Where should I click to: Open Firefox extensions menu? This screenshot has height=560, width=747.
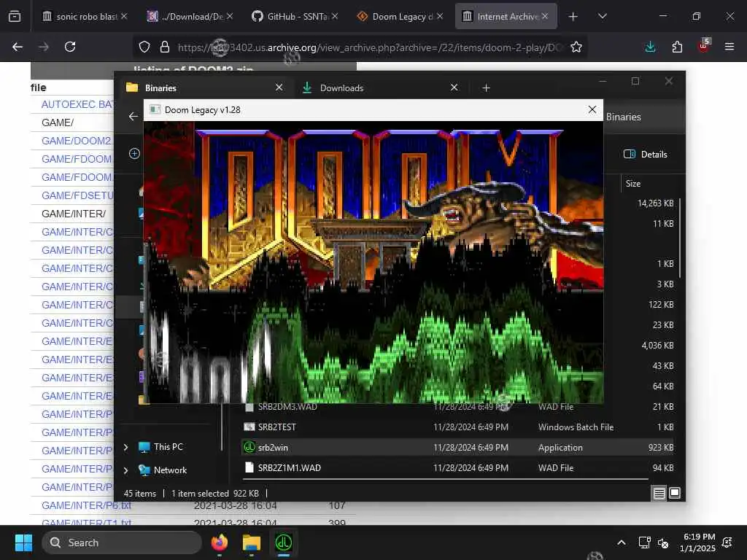click(x=677, y=47)
